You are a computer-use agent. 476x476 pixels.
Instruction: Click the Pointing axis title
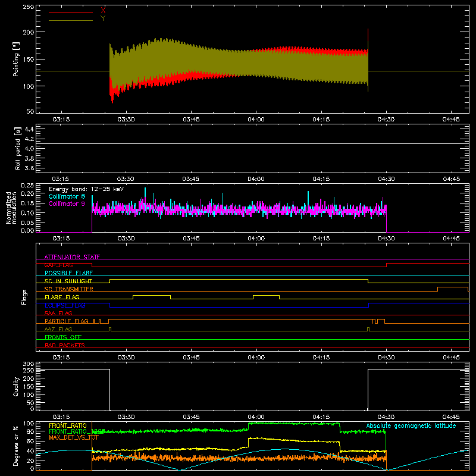(16, 59)
